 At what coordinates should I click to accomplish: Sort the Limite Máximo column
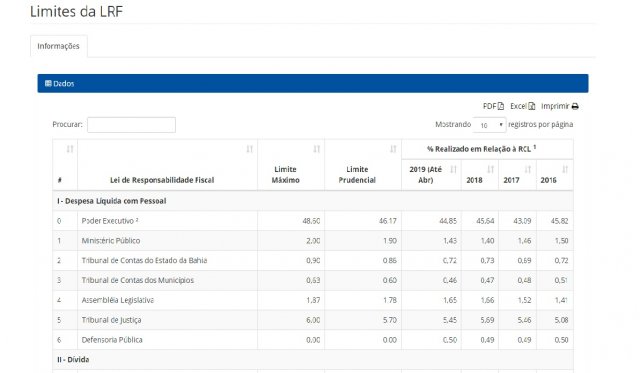pyautogui.click(x=316, y=149)
